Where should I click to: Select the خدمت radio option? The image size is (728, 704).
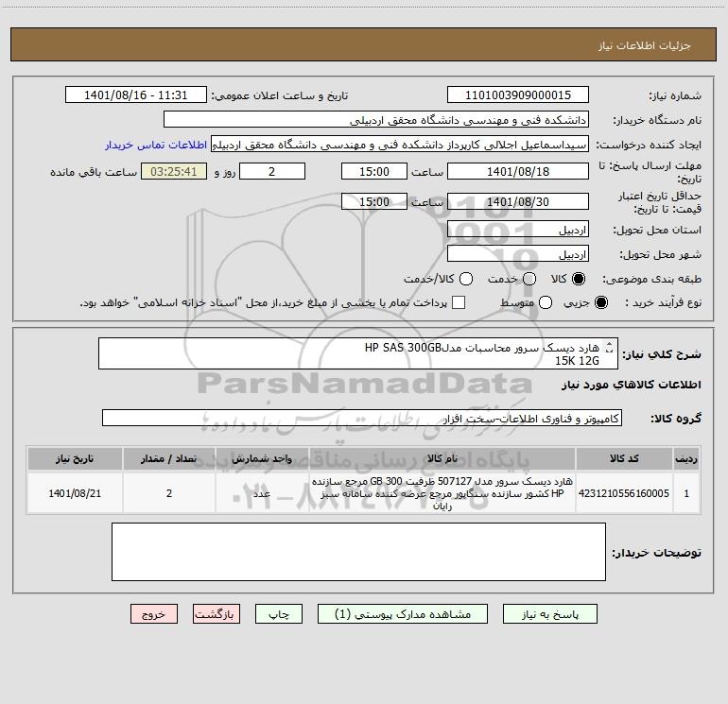click(x=529, y=279)
